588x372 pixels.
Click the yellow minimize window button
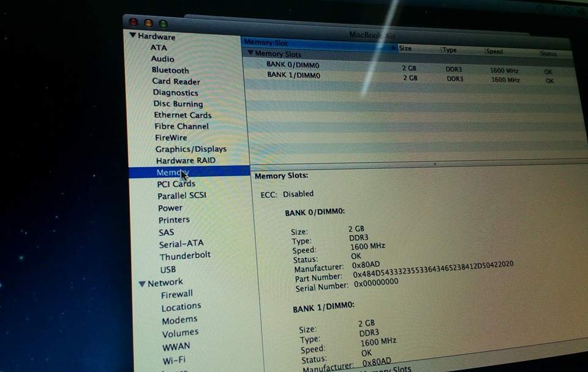tap(148, 23)
